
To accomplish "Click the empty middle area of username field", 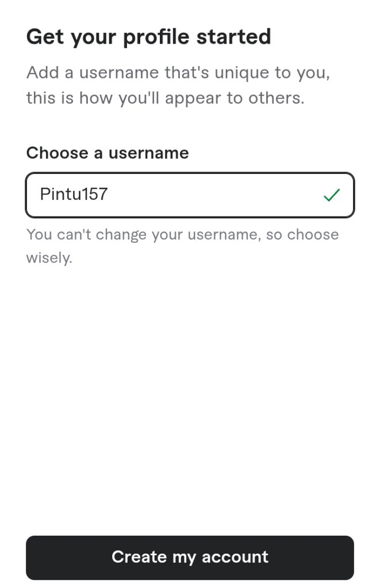I will click(x=213, y=195).
